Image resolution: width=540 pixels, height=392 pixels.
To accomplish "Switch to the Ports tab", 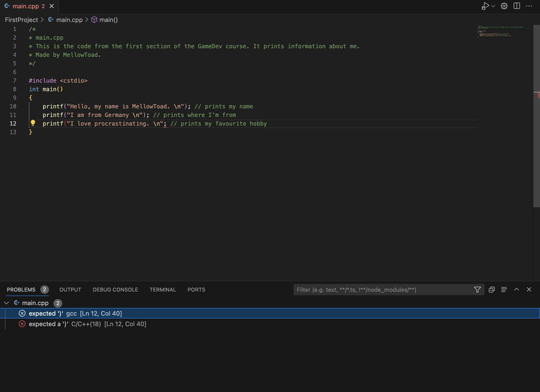I will (197, 290).
